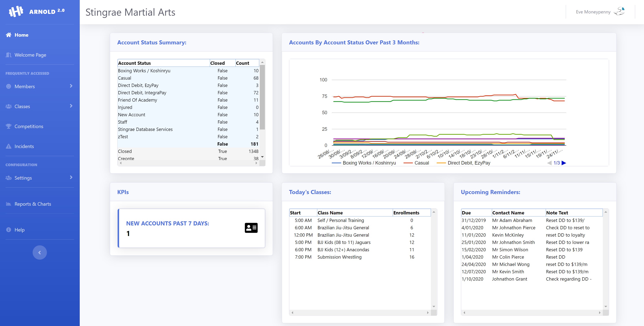Toggle Direct Debit, EzyPay legend series

point(469,163)
